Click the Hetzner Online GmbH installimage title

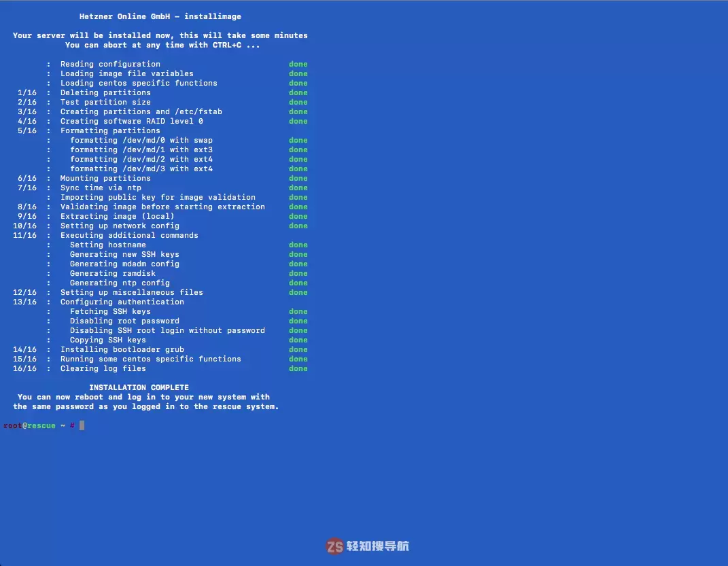[160, 16]
